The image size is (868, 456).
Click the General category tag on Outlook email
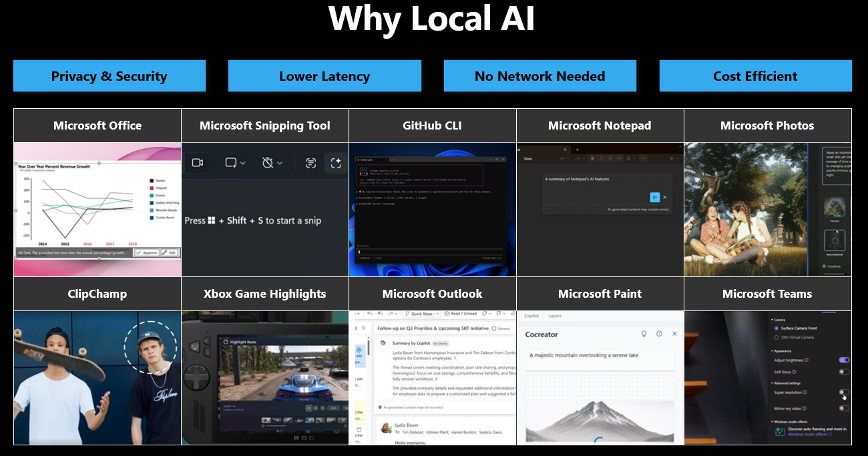(501, 328)
